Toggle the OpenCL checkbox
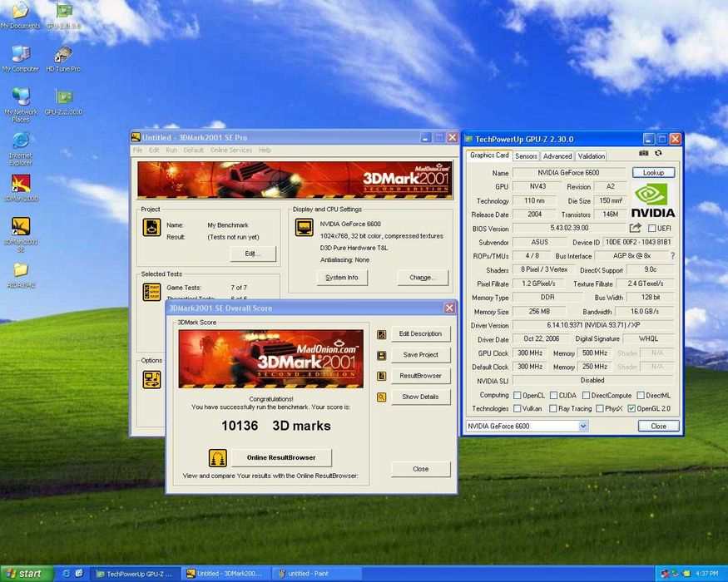Viewport: 728px width, 582px height. pos(518,396)
